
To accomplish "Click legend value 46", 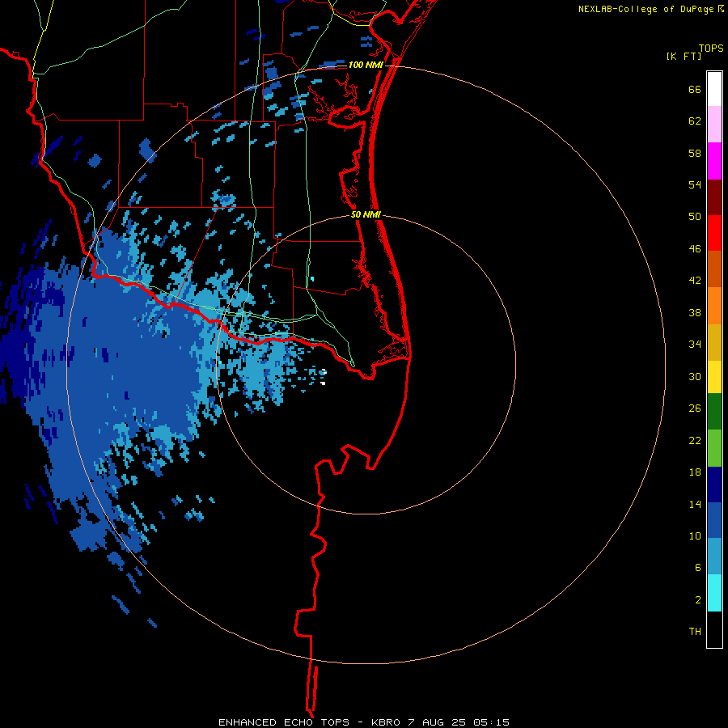I will click(x=695, y=249).
